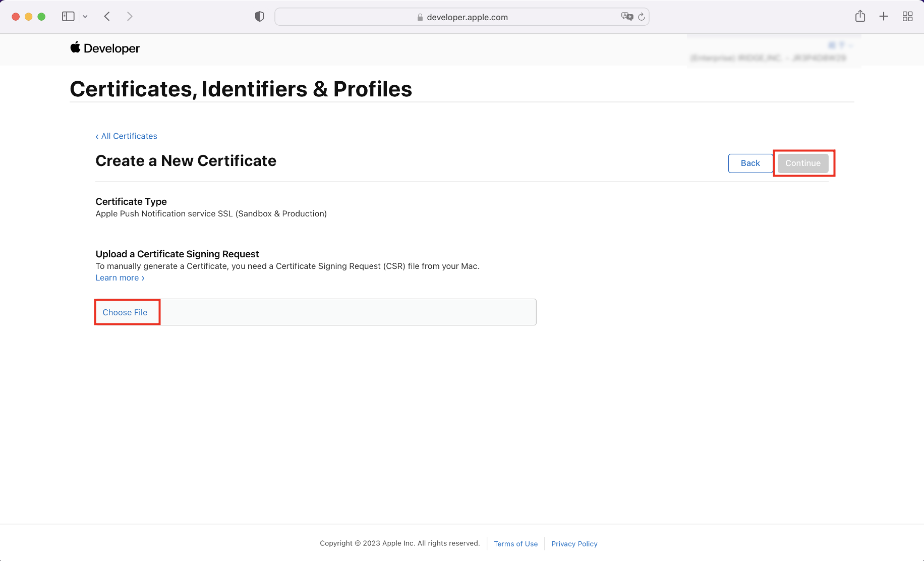924x561 pixels.
Task: Click the Create a New Certificate heading
Action: click(x=186, y=161)
